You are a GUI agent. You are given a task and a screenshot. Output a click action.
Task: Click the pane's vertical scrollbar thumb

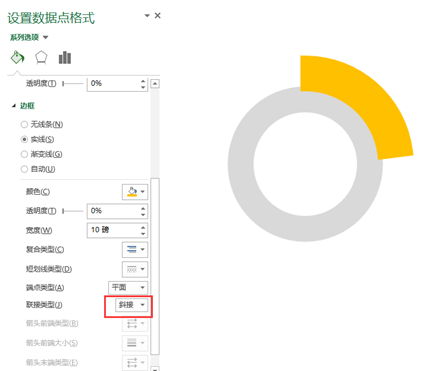pos(155,266)
